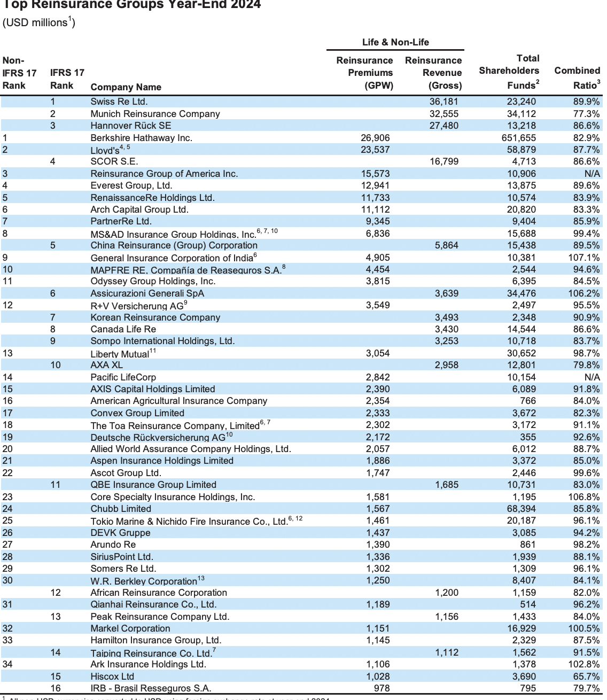
Task: Click Canada Life Re name
Action: coord(123,329)
